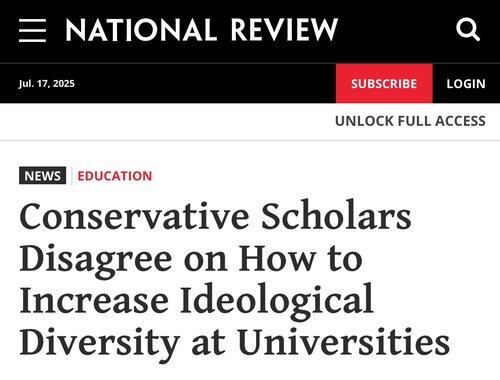Select the UNLOCK FULL ACCESS link
Viewport: 500px width, 380px height.
(x=410, y=121)
